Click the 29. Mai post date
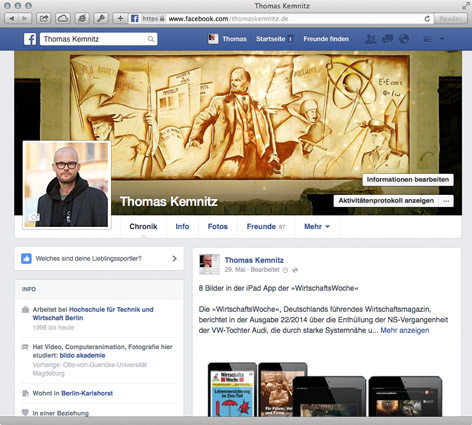 236,270
